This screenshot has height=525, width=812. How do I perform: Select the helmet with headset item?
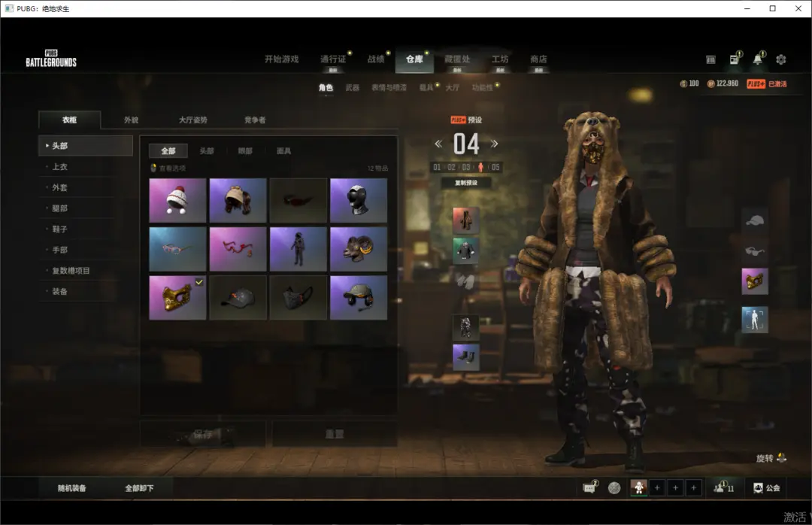click(x=359, y=298)
